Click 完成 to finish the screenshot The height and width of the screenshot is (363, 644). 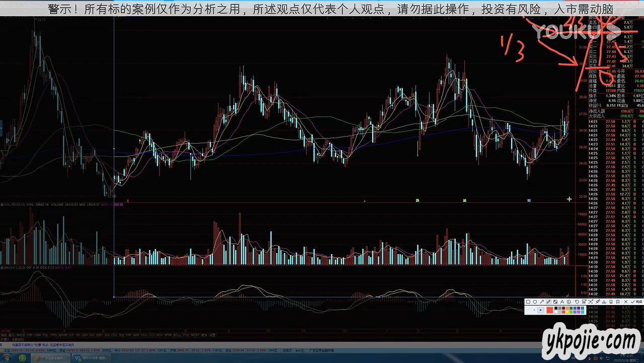click(636, 302)
